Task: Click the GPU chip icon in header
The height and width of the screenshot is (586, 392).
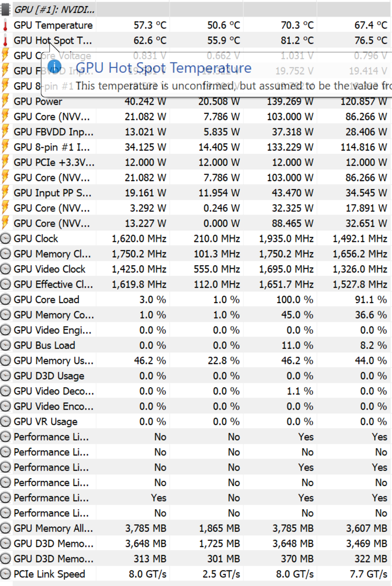Action: (x=5, y=10)
